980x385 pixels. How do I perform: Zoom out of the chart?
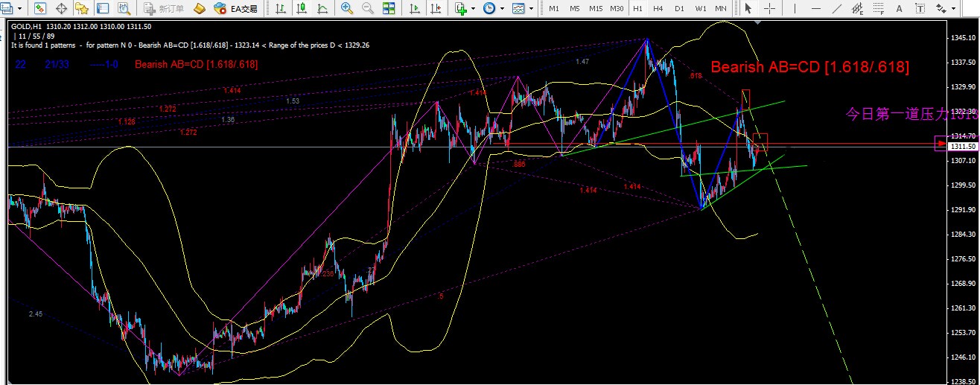(x=368, y=9)
